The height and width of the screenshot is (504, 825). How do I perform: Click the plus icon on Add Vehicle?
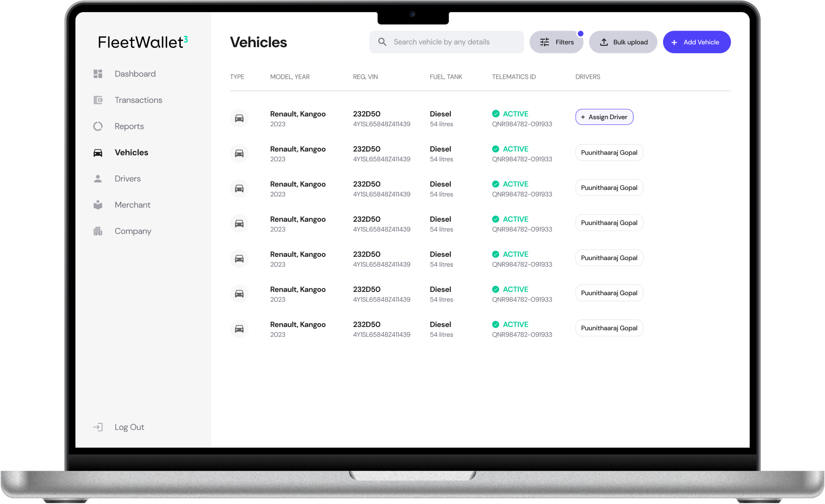tap(674, 42)
